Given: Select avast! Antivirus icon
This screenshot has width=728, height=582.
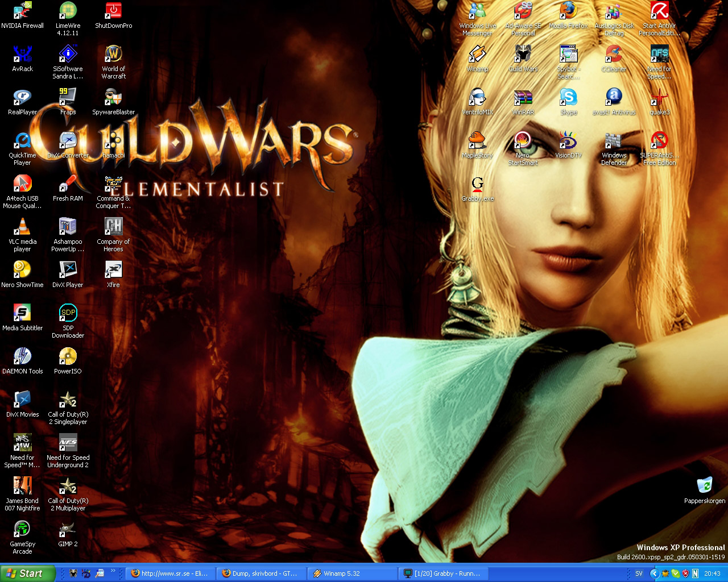Looking at the screenshot, I should pyautogui.click(x=614, y=102).
